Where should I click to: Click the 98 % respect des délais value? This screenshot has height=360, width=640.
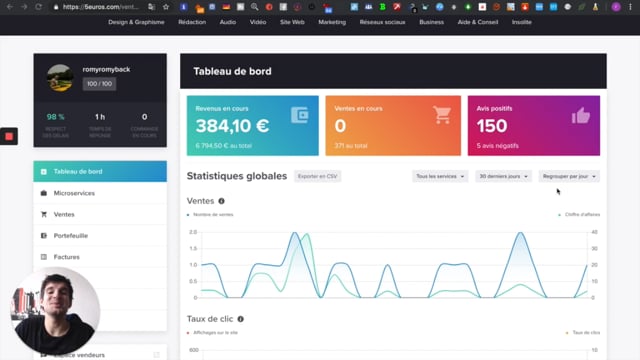(x=56, y=117)
